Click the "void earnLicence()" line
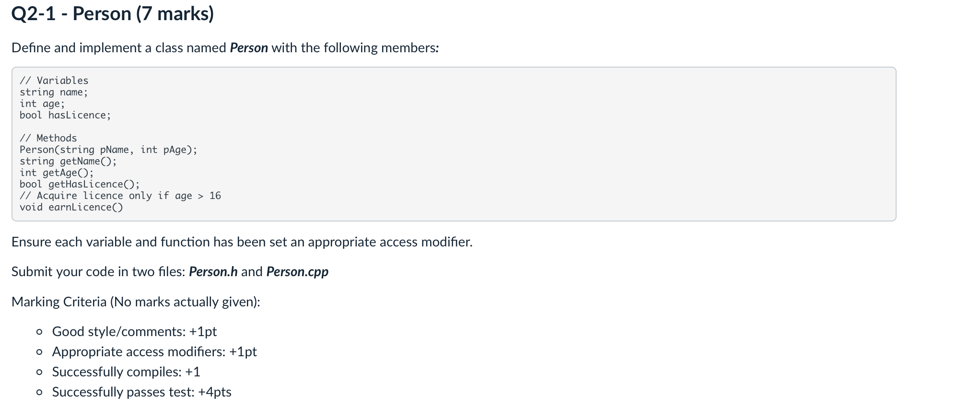This screenshot has width=980, height=420. pyautogui.click(x=71, y=207)
